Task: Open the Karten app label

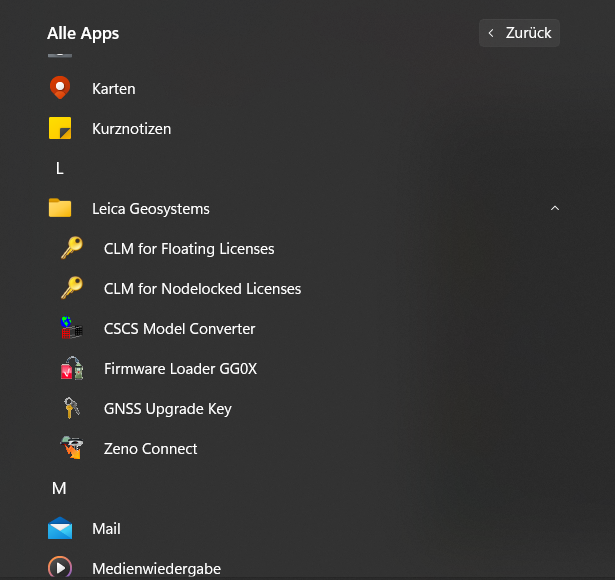Action: pos(114,88)
